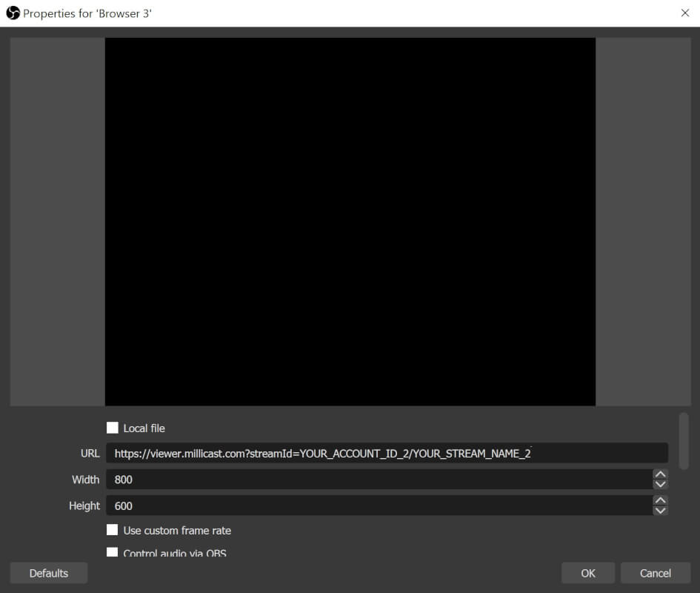This screenshot has width=700, height=593.
Task: Click the black browser source preview
Action: tap(350, 222)
